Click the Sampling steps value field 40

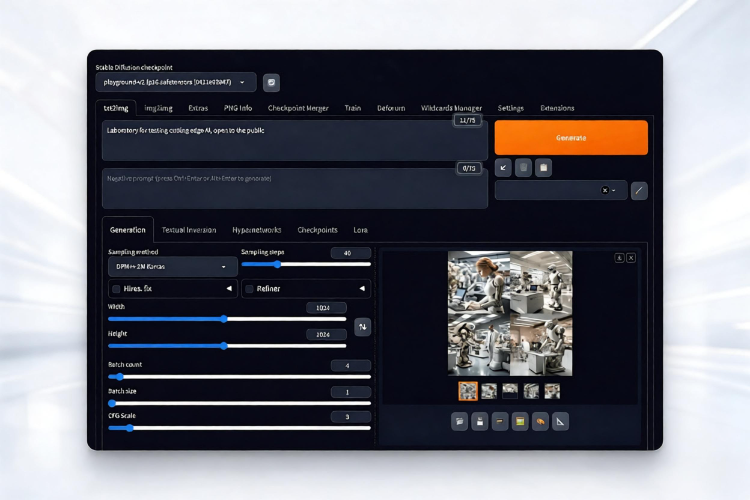[351, 253]
